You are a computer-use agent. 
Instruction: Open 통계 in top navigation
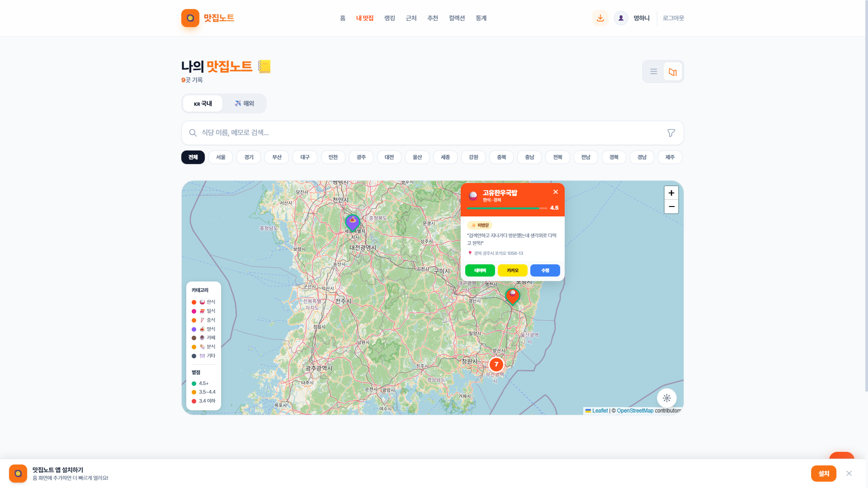481,18
